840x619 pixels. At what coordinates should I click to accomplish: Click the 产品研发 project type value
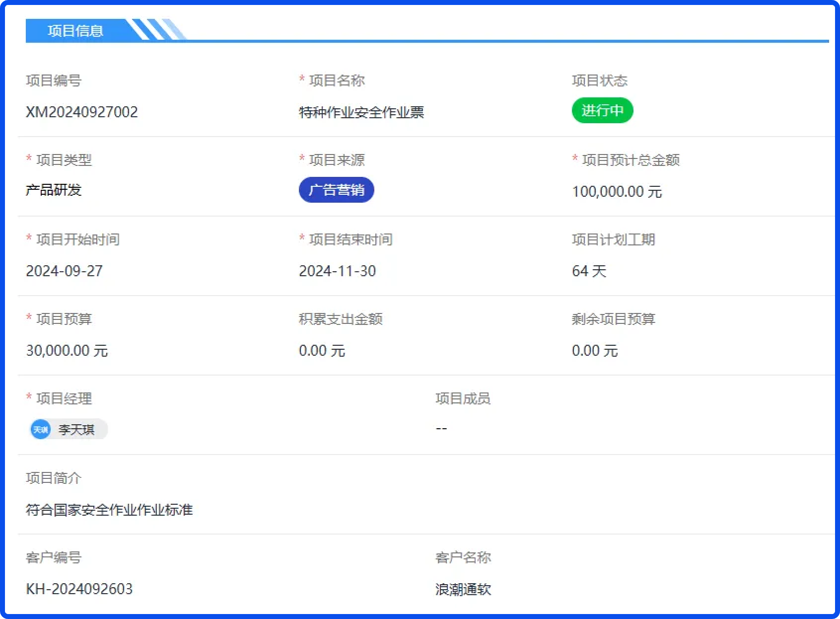[x=54, y=190]
